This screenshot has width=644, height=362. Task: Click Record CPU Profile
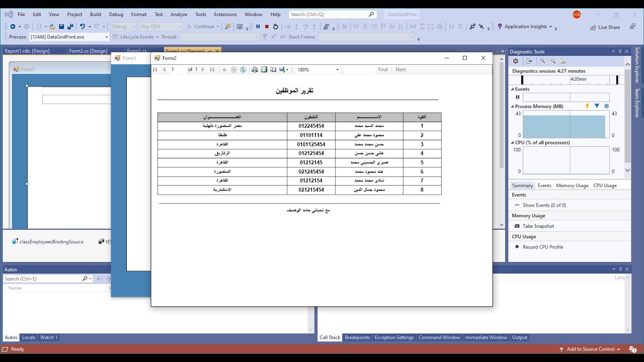[543, 247]
